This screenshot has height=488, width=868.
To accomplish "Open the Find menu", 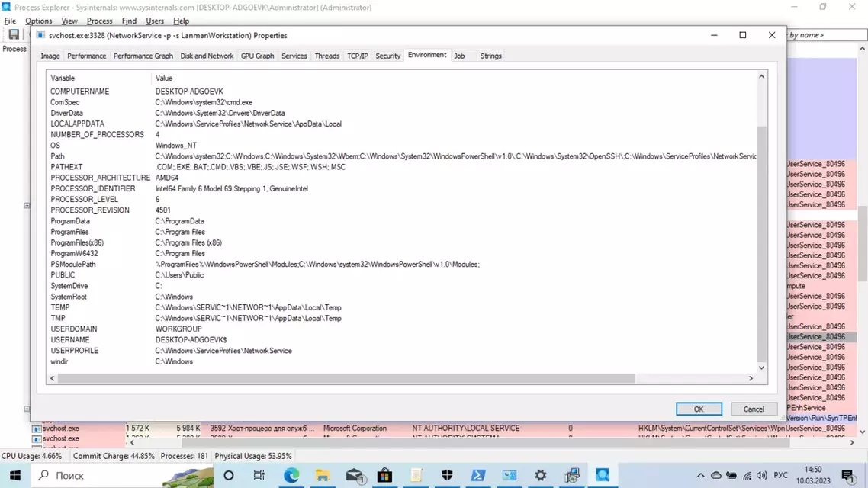I will (x=129, y=21).
